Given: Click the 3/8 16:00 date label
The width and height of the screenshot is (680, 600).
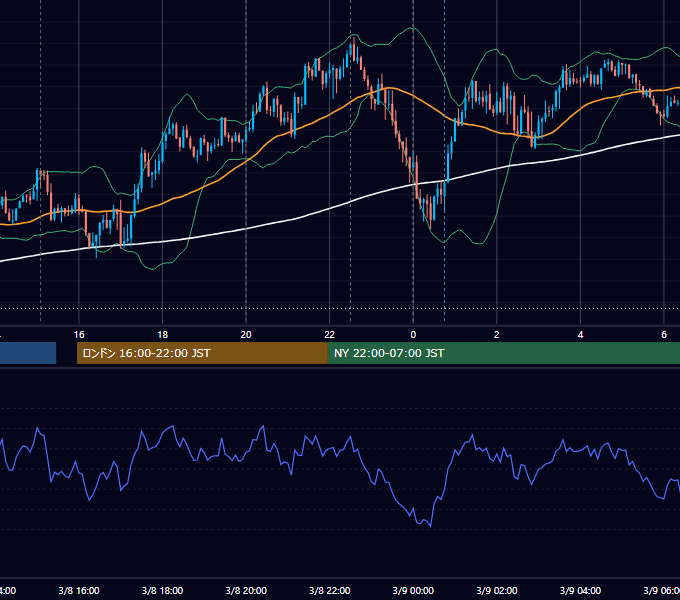Looking at the screenshot, I should point(79,590).
